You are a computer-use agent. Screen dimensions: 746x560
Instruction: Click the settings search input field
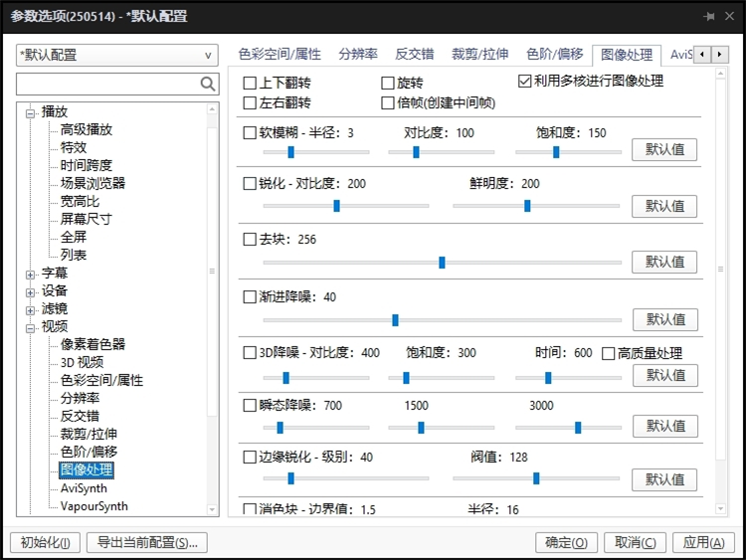(108, 85)
